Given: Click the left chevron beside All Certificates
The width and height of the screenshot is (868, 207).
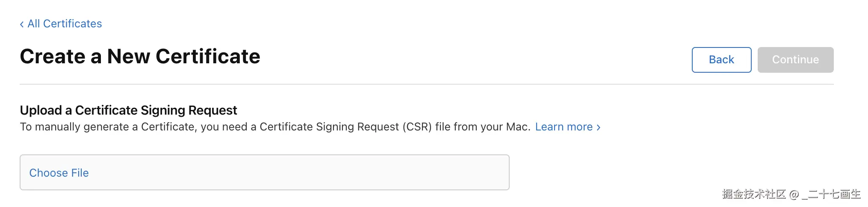Looking at the screenshot, I should [22, 24].
